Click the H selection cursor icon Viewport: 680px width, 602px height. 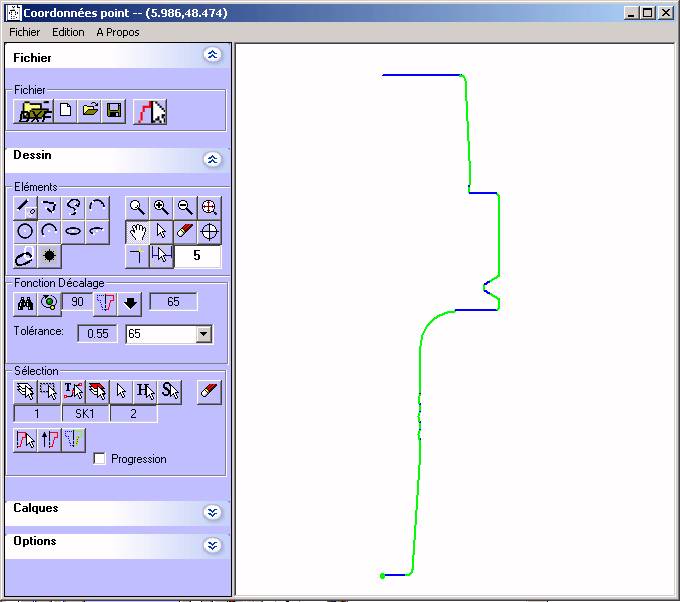click(x=145, y=392)
